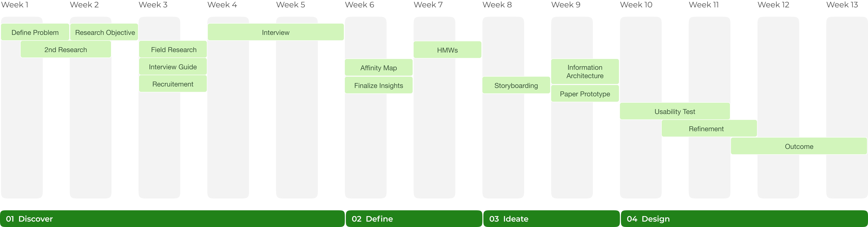
Task: Click the Recruitement task block
Action: (173, 84)
